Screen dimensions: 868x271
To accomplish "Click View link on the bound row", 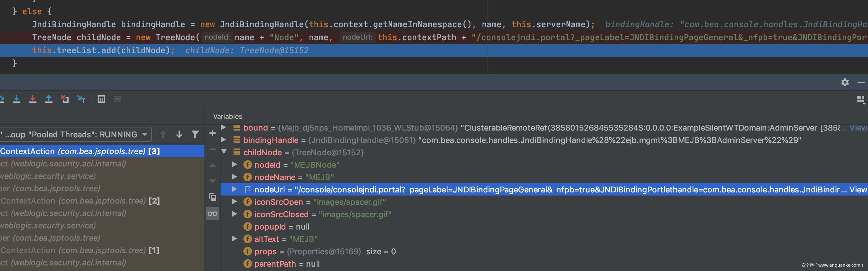I will coord(858,128).
